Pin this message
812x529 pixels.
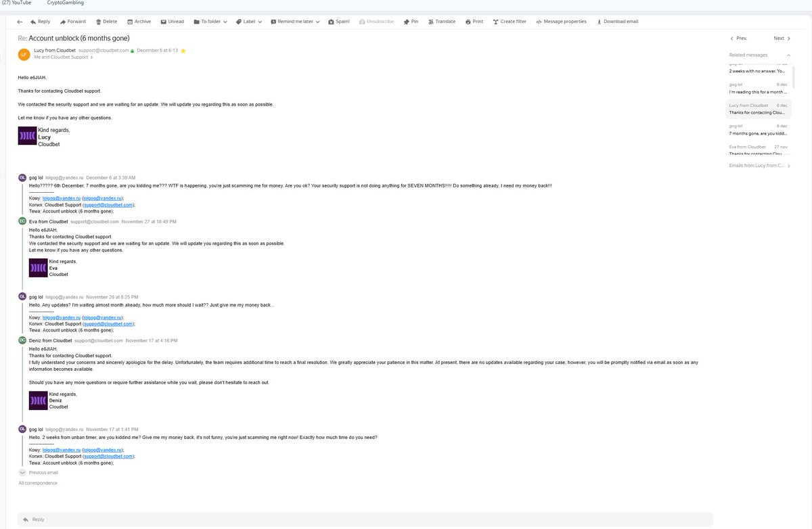pyautogui.click(x=411, y=22)
